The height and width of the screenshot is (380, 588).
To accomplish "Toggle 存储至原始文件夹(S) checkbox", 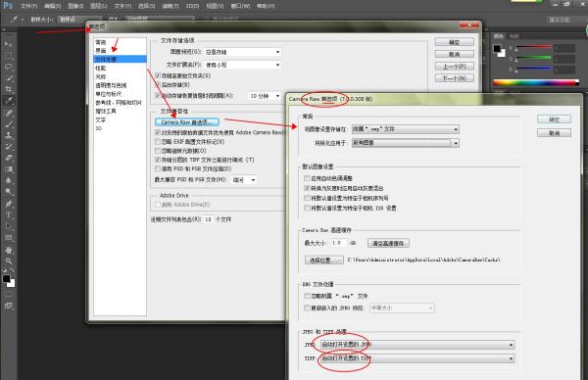I will coord(158,75).
